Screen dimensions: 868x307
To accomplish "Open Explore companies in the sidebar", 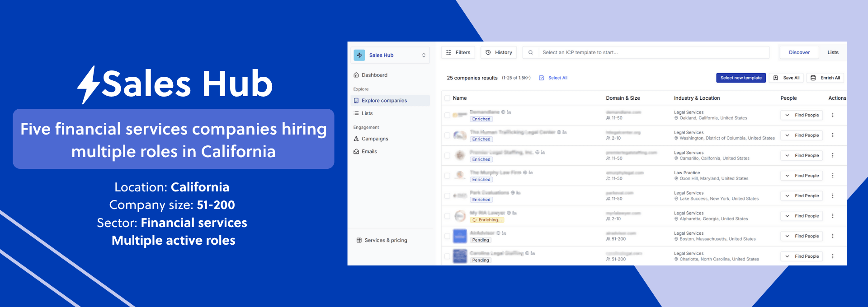I will [x=384, y=101].
